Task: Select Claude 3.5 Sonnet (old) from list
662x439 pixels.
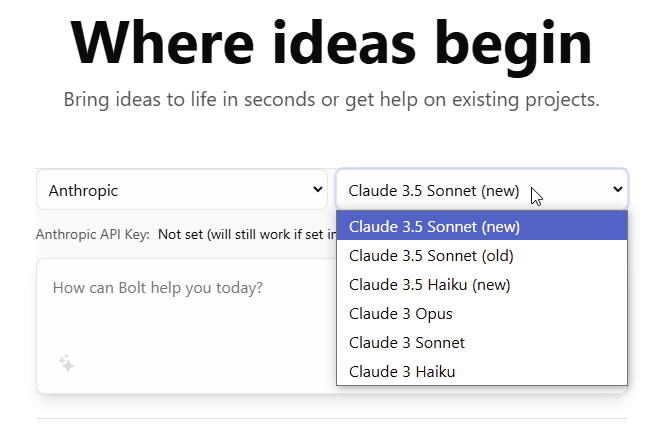Action: pos(482,255)
